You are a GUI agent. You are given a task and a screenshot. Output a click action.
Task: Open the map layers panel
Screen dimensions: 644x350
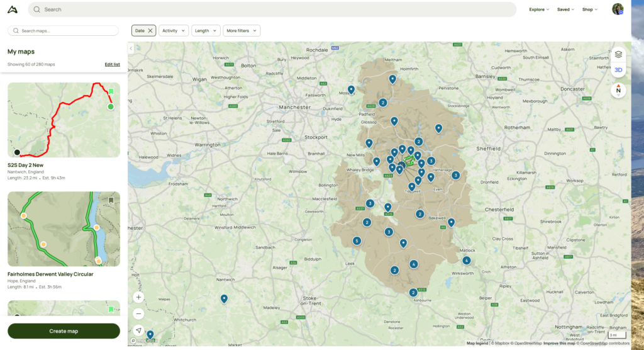(x=618, y=55)
